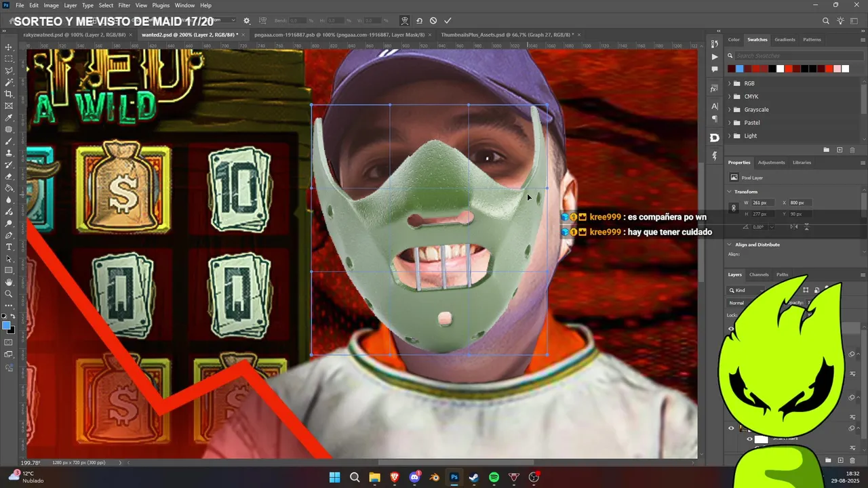Click the blue swatch in recent swatches
Screen dimensions: 868x488
tap(739, 68)
